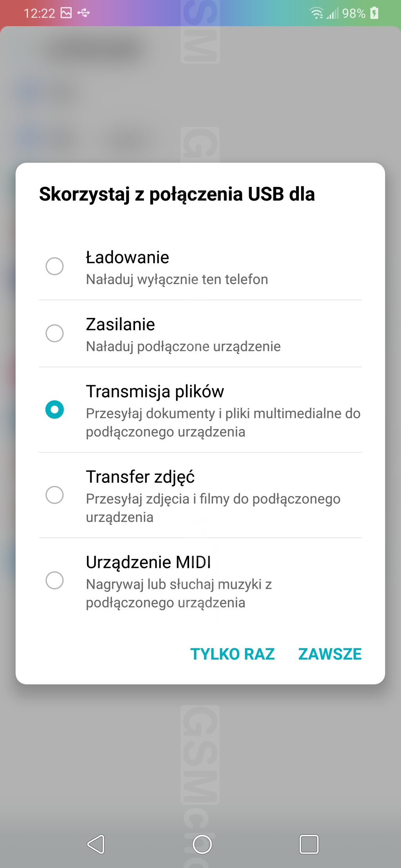Tap the image notification icon
This screenshot has height=868, width=401.
click(x=66, y=13)
